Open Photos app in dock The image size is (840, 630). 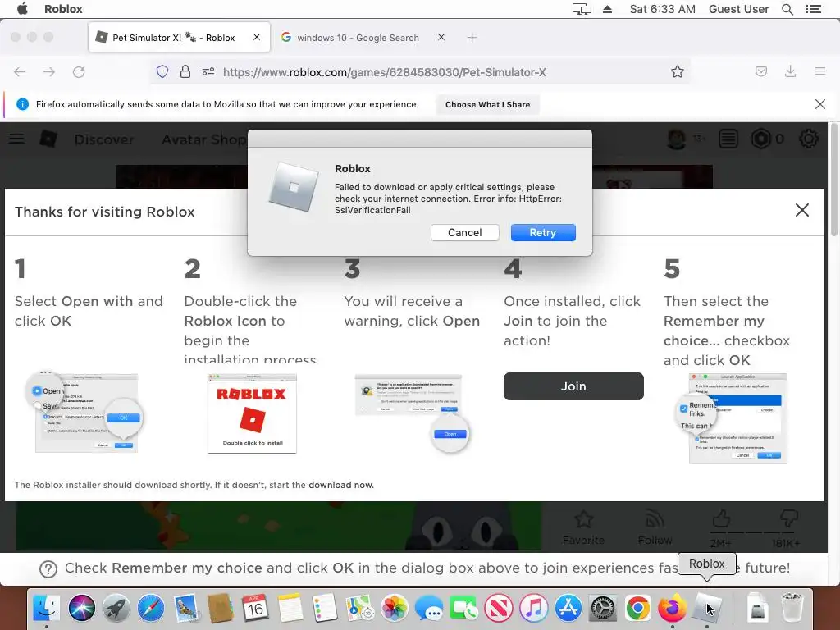tap(395, 608)
